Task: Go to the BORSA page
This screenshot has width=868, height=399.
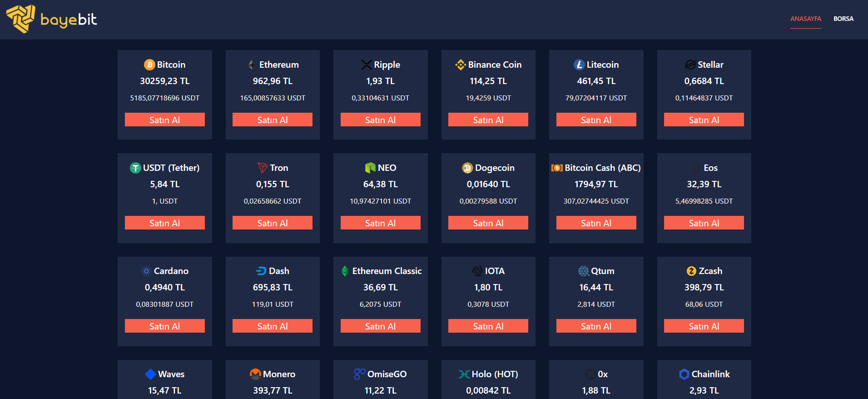Action: [843, 19]
